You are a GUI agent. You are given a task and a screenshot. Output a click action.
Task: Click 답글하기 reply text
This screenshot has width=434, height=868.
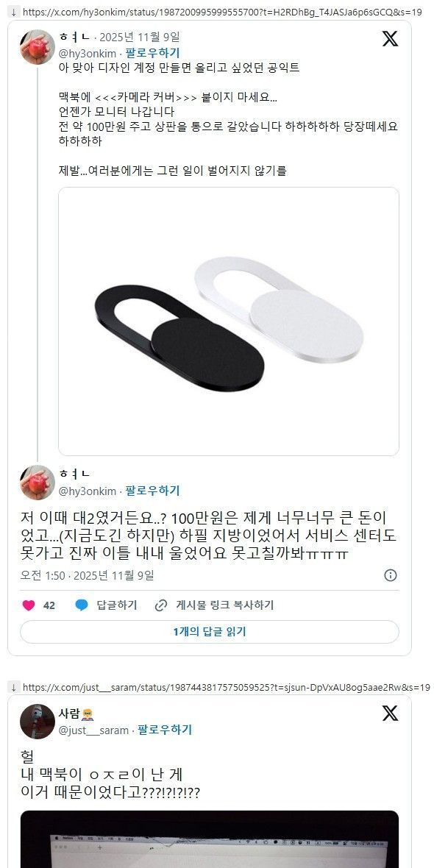coord(117,605)
